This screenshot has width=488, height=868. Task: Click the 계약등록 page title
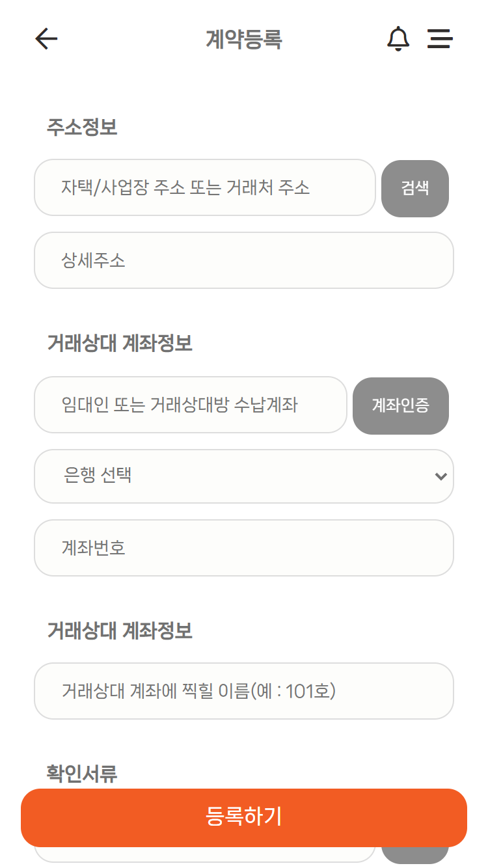coord(244,40)
